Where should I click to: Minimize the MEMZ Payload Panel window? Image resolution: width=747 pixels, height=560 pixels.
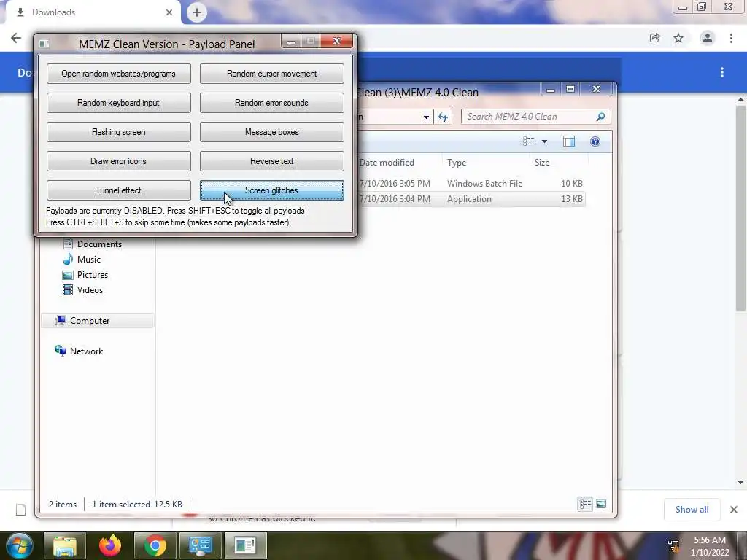291,42
